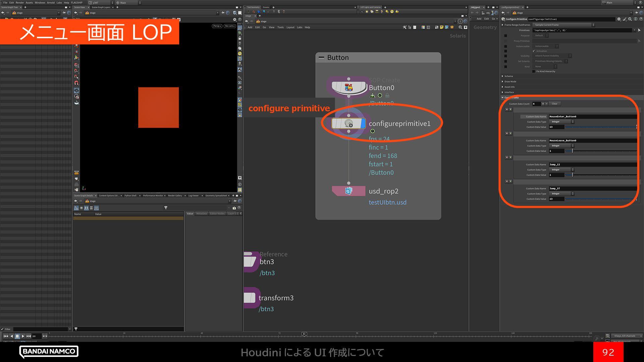Open the Windows menu in menu bar
This screenshot has width=644, height=362.
pos(40,2)
